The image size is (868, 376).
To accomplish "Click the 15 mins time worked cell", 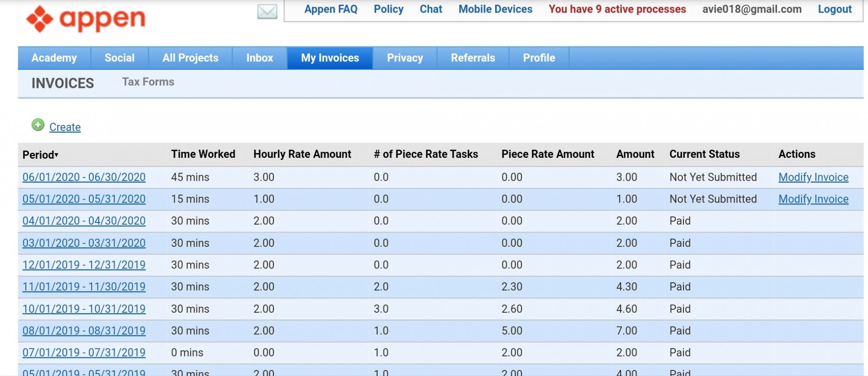I will coord(190,199).
